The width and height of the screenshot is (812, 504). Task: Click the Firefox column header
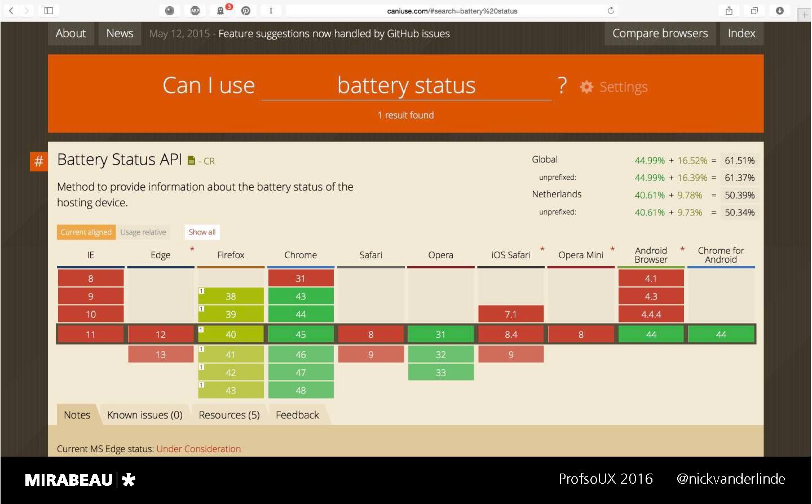231,255
